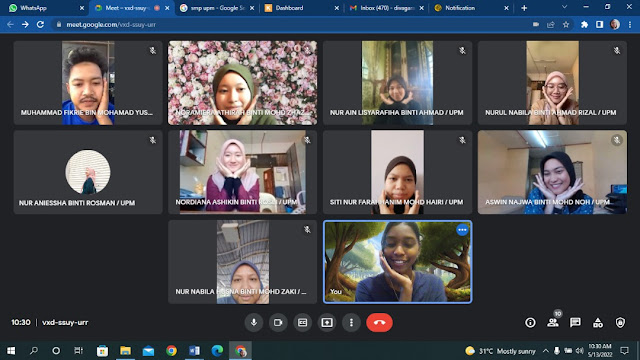Viewport: 640px width, 360px height.
Task: Open the Activities shapes icon
Action: [598, 322]
